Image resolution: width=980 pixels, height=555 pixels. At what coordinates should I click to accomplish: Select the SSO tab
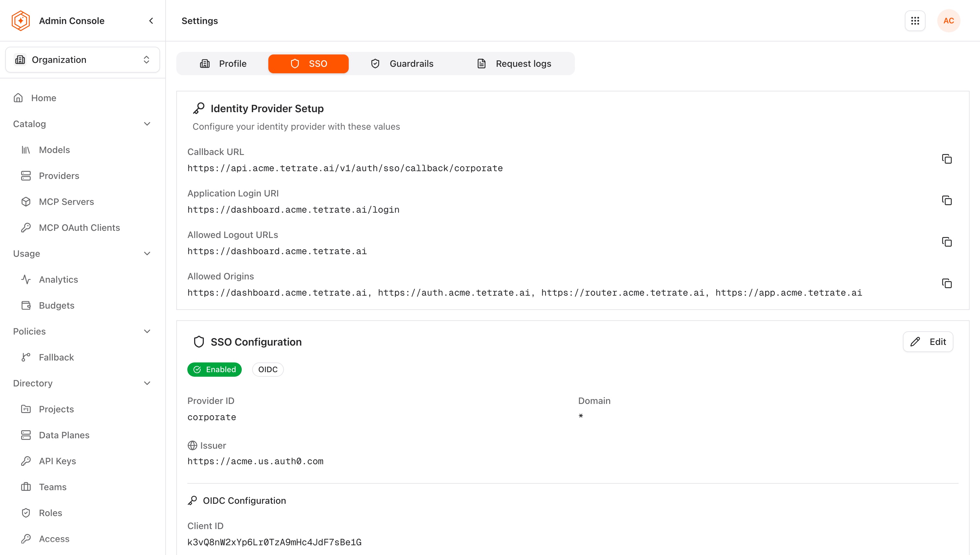point(308,64)
